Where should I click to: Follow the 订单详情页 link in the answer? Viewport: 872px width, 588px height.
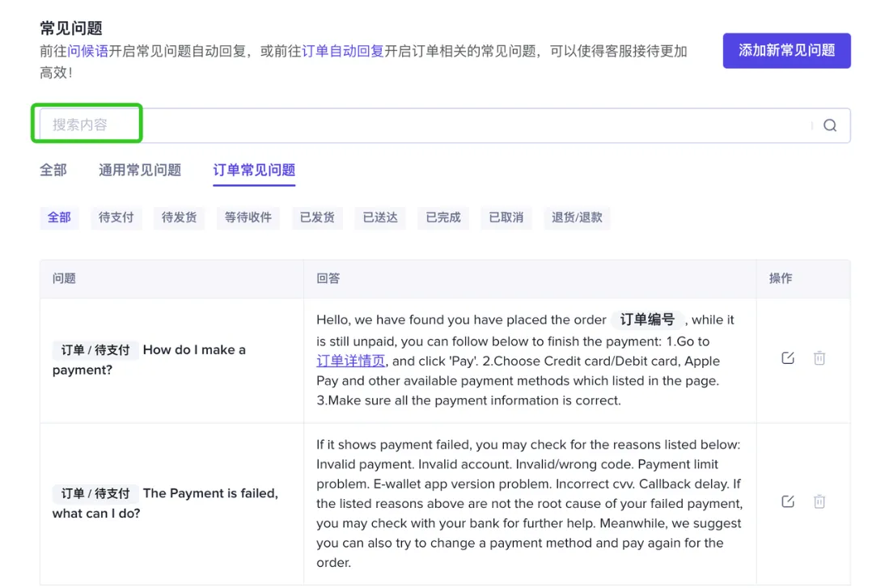350,361
